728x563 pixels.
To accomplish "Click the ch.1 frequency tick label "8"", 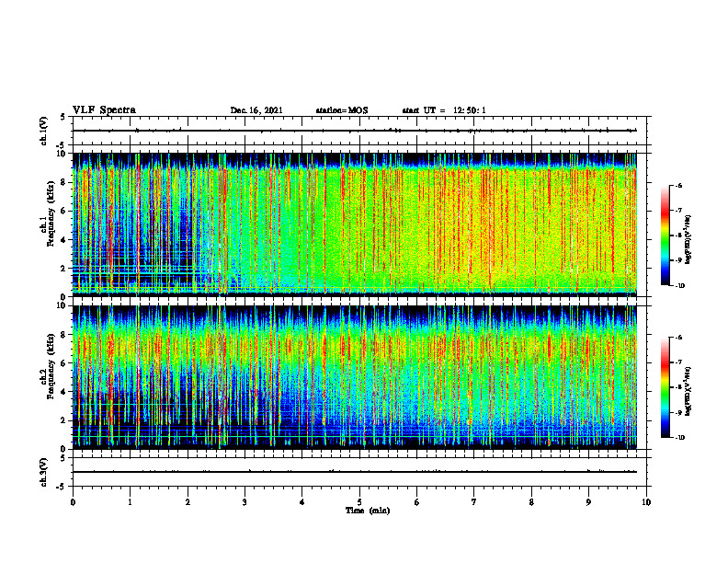I will click(x=64, y=182).
